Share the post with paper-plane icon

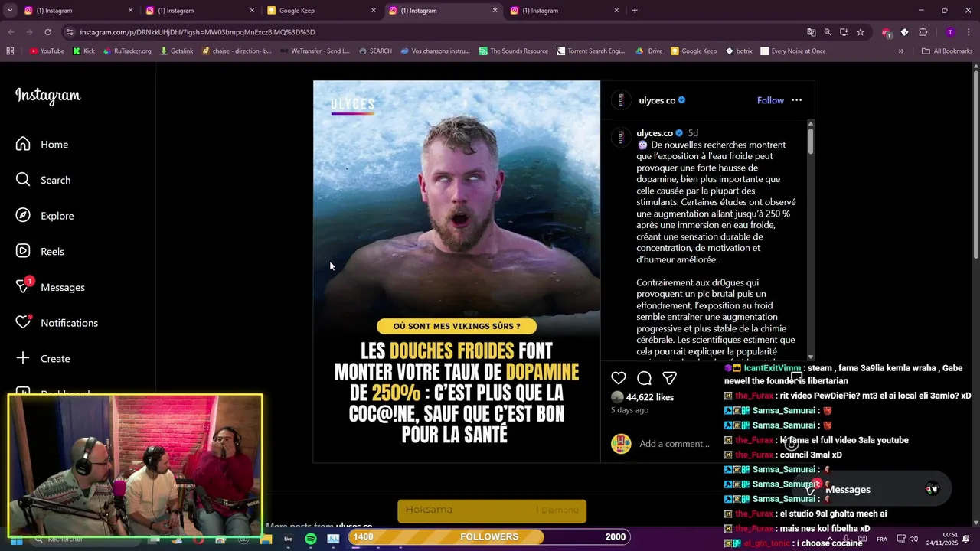pyautogui.click(x=669, y=378)
